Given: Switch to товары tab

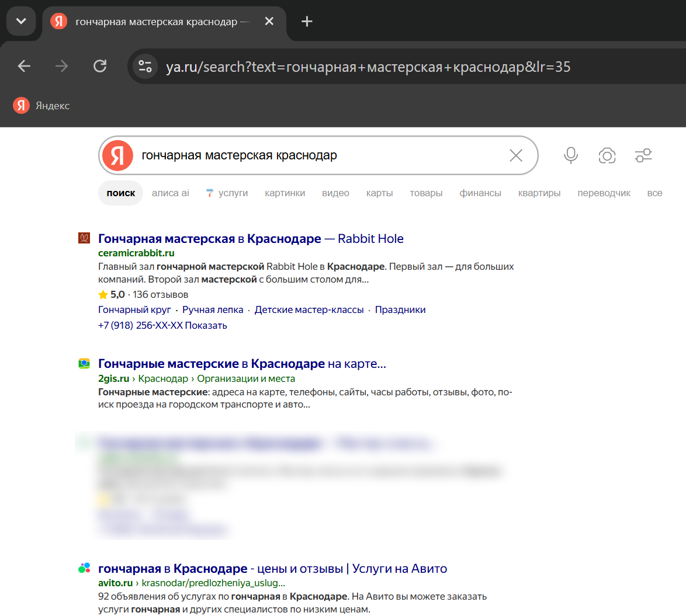Looking at the screenshot, I should [x=426, y=193].
